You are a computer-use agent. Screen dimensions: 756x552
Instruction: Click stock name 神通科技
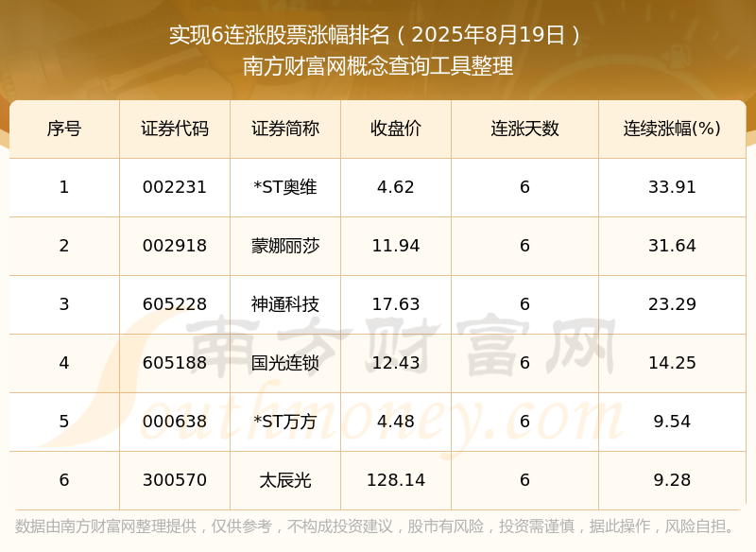[x=285, y=304]
